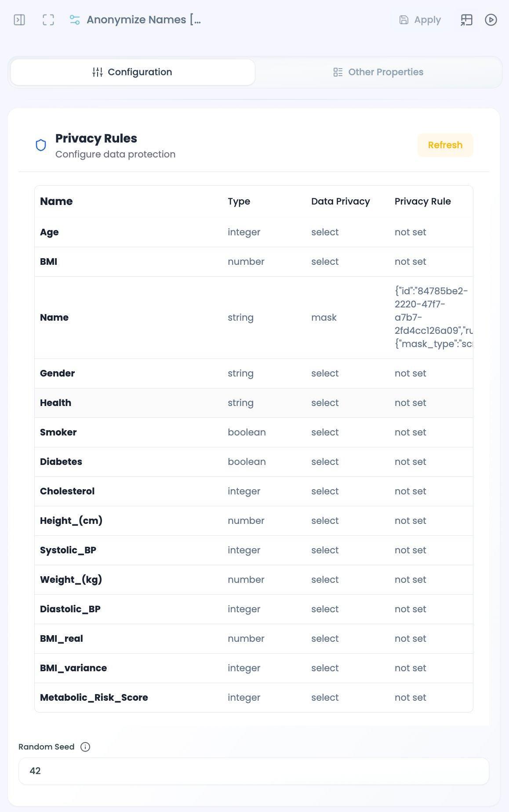Image resolution: width=509 pixels, height=812 pixels.
Task: Click the Anonymize Names node icon
Action: tap(75, 20)
